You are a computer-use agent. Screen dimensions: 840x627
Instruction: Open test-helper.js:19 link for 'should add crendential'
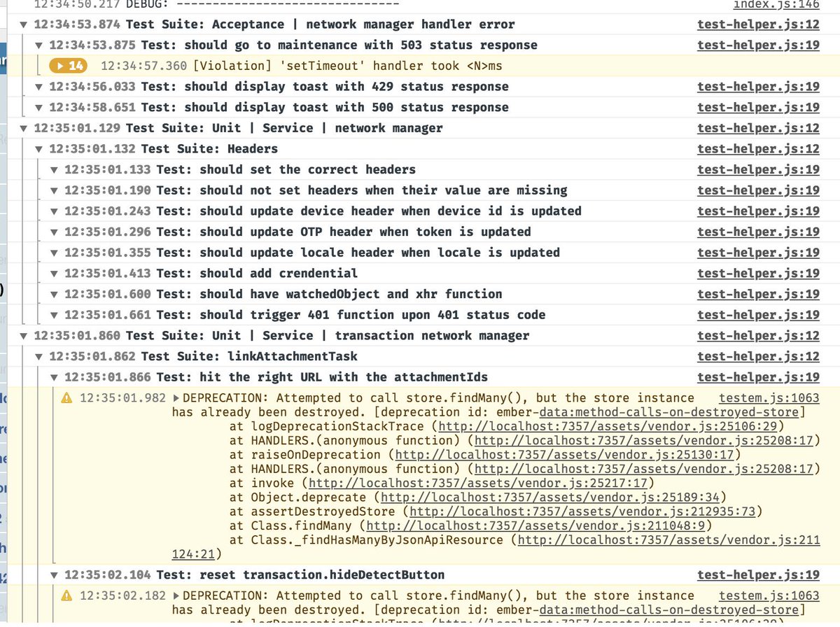[x=758, y=274]
